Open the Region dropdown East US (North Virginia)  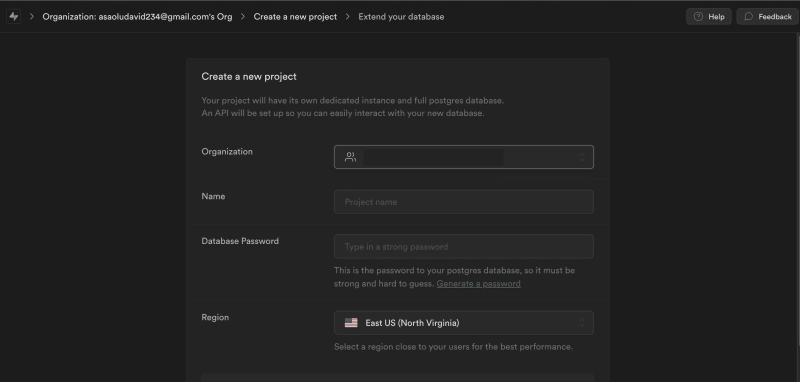click(x=464, y=323)
